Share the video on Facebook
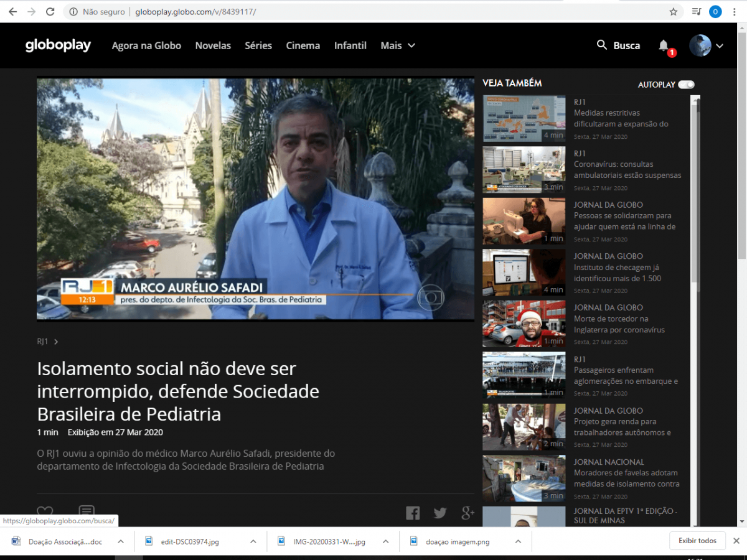The width and height of the screenshot is (747, 560). [413, 513]
